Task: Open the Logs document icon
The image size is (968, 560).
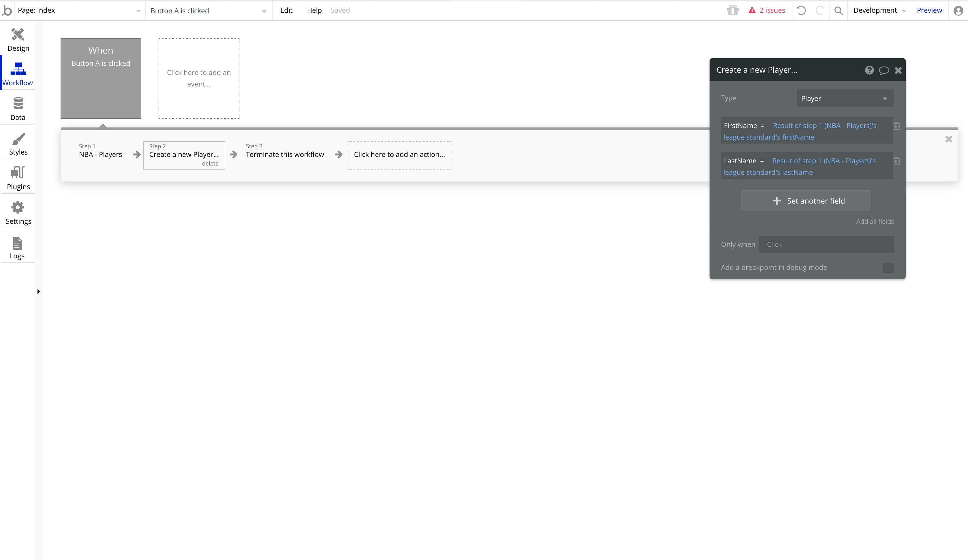Action: click(17, 243)
